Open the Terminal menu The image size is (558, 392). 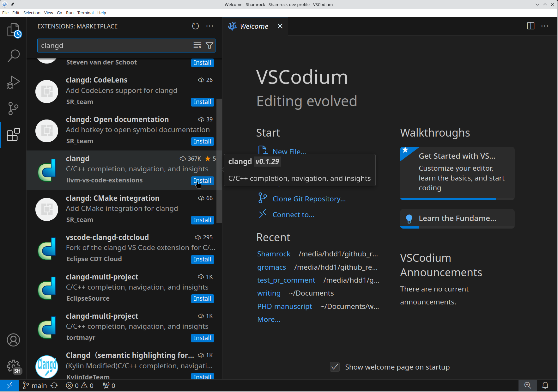click(x=85, y=13)
